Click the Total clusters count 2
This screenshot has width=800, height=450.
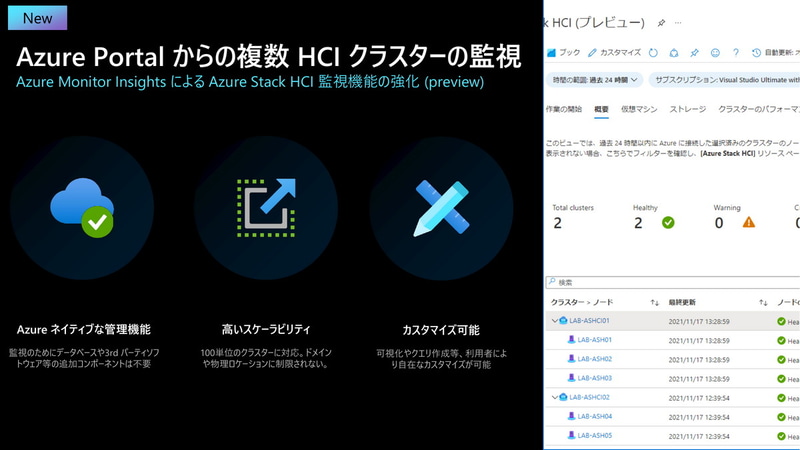point(558,223)
